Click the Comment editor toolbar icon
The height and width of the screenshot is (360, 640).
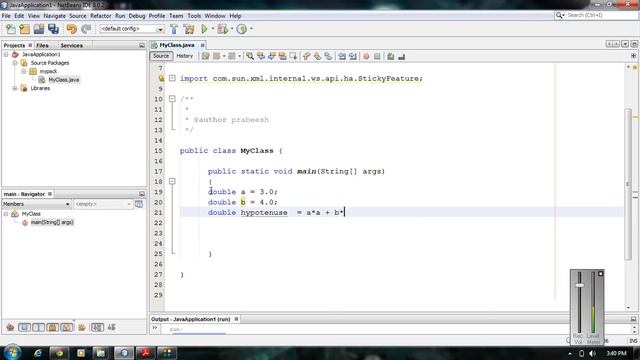point(391,56)
